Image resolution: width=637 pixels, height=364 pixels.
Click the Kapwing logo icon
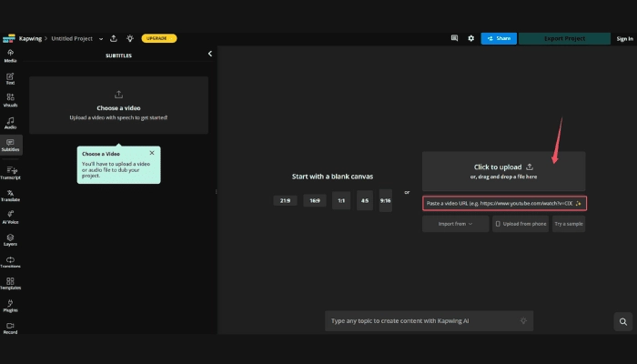click(x=8, y=38)
